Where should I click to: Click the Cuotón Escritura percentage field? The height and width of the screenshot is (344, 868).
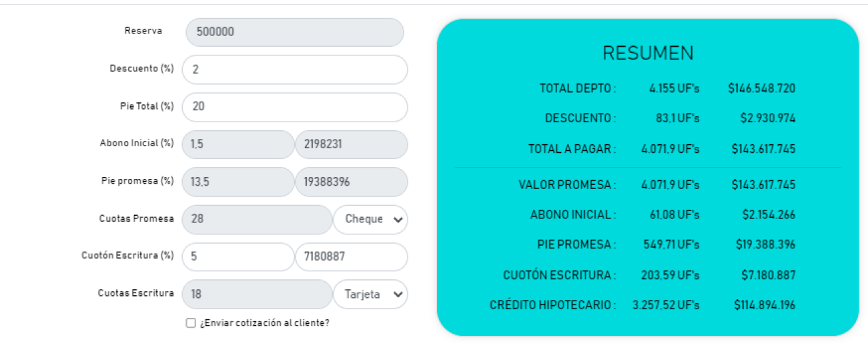[237, 257]
